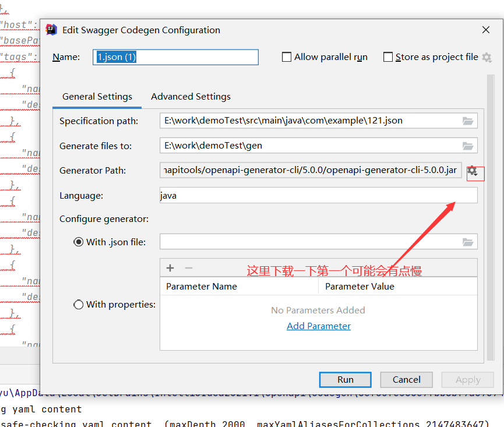
Task: Switch to the Advanced Settings tab
Action: coord(191,96)
